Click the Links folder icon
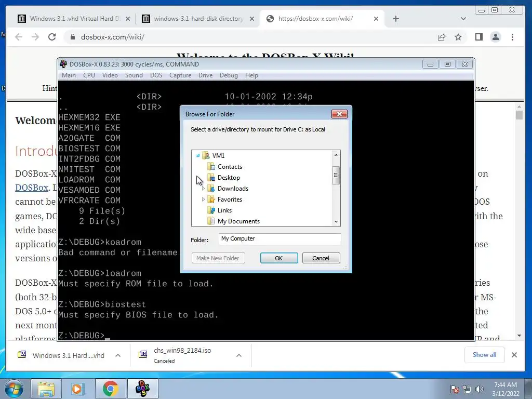This screenshot has width=532, height=399. pyautogui.click(x=211, y=210)
